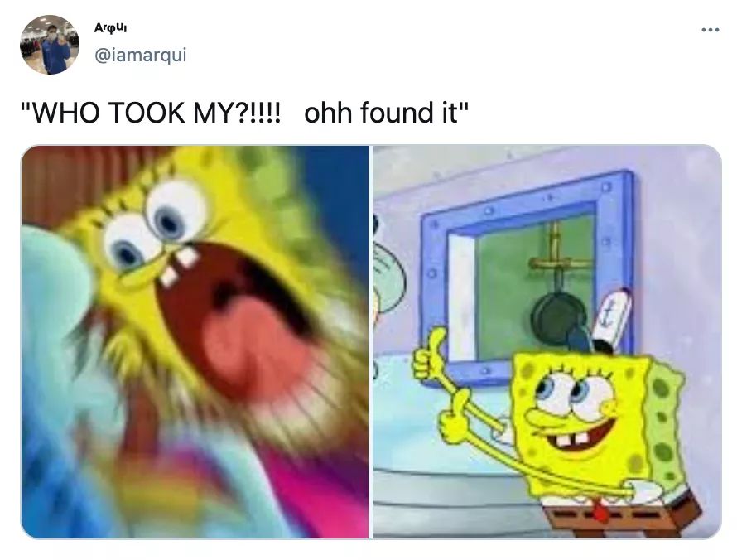Open the blurry screaming SpongeBob image
Viewport: 737px width, 560px height.
point(195,342)
